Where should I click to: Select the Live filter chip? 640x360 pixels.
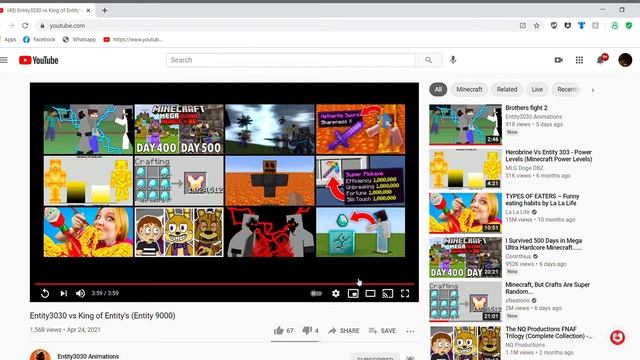tap(537, 89)
